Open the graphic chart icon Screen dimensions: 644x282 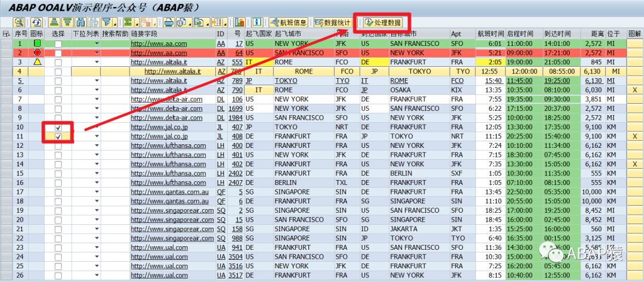click(240, 22)
